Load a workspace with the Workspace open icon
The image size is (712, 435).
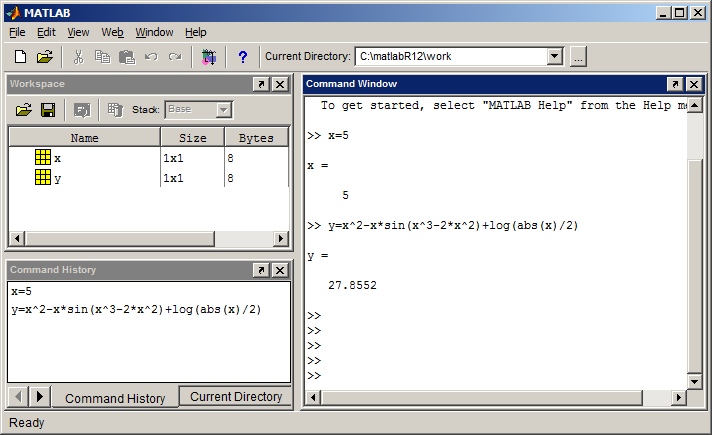(24, 110)
